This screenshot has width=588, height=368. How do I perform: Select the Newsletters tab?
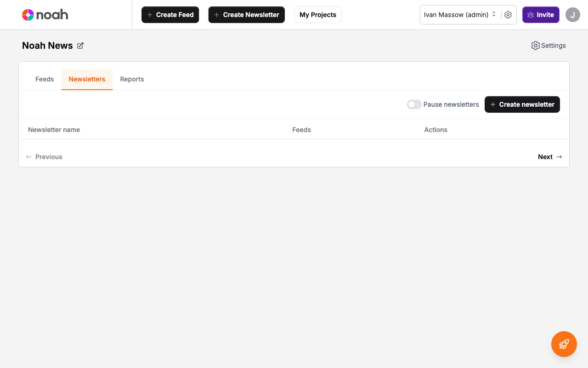(87, 79)
